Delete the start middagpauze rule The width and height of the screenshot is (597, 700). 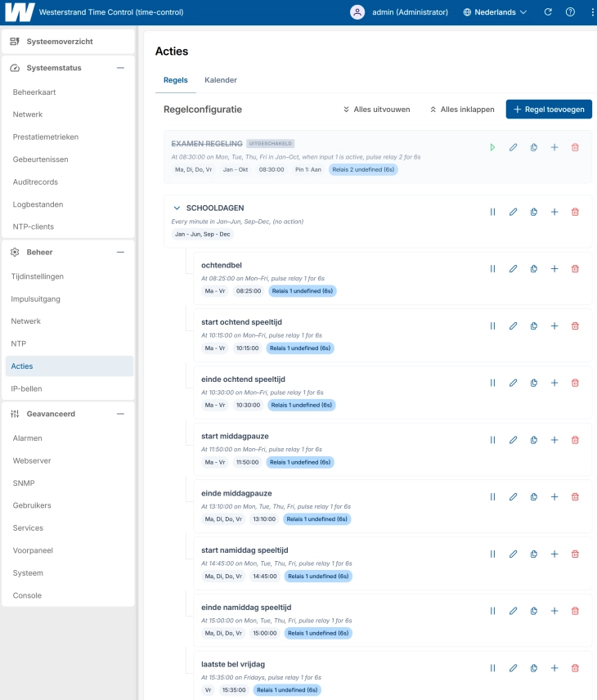tap(575, 440)
